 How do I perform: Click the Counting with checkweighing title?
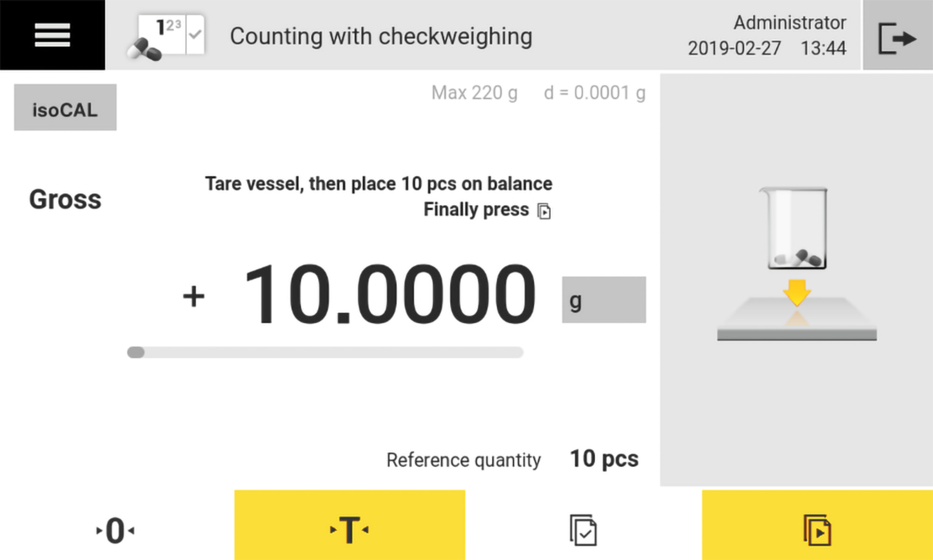pyautogui.click(x=381, y=36)
